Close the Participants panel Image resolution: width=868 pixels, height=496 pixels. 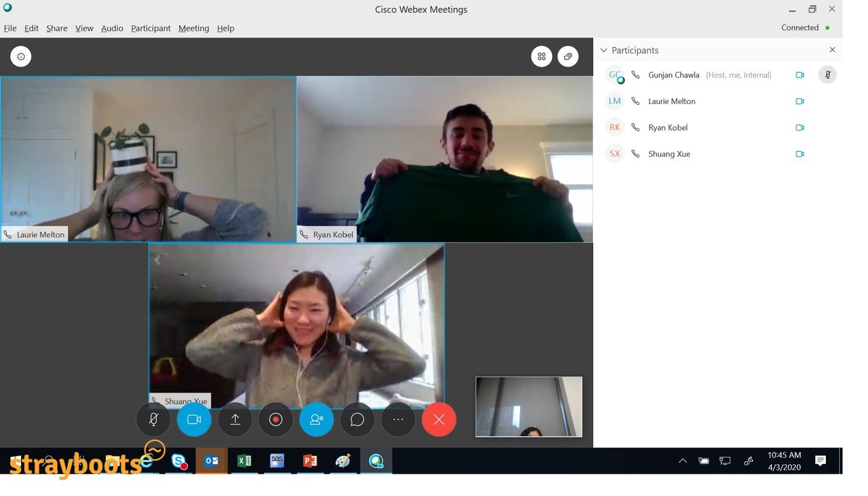[x=832, y=50]
